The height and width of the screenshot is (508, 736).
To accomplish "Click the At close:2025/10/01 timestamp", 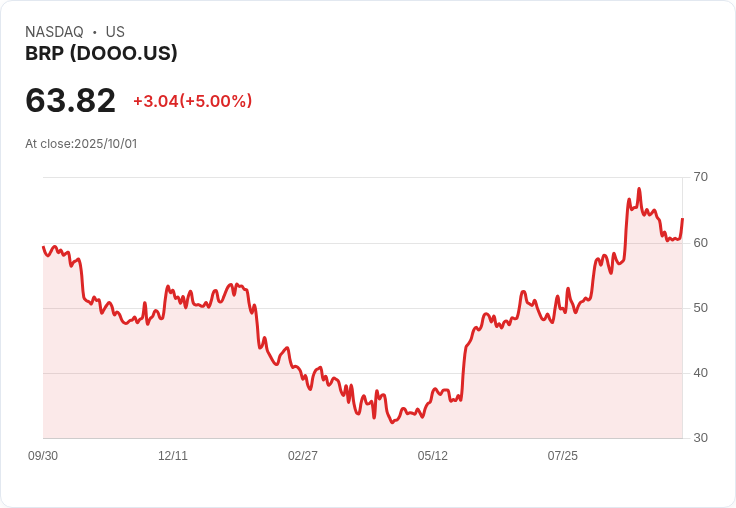I will [81, 144].
